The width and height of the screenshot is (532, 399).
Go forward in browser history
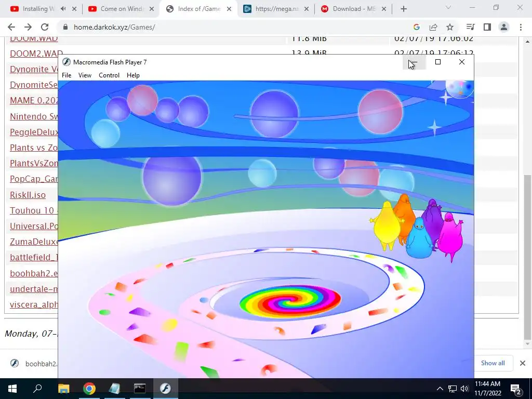point(28,27)
